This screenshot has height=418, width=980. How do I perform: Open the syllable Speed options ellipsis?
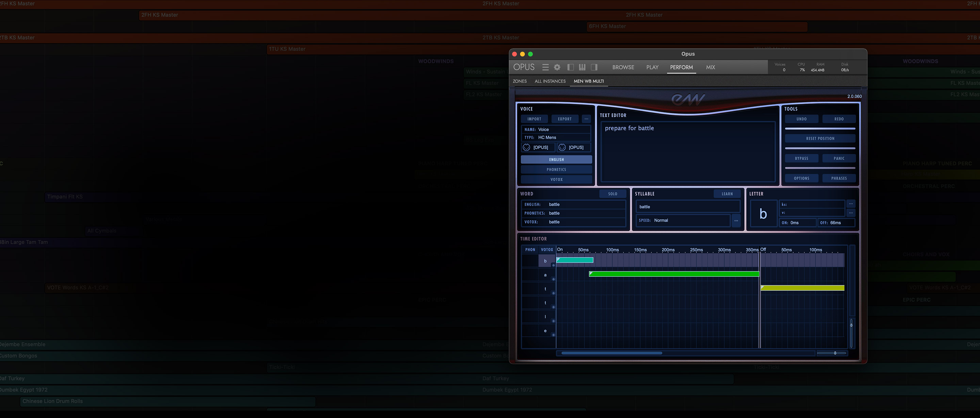[x=736, y=221]
